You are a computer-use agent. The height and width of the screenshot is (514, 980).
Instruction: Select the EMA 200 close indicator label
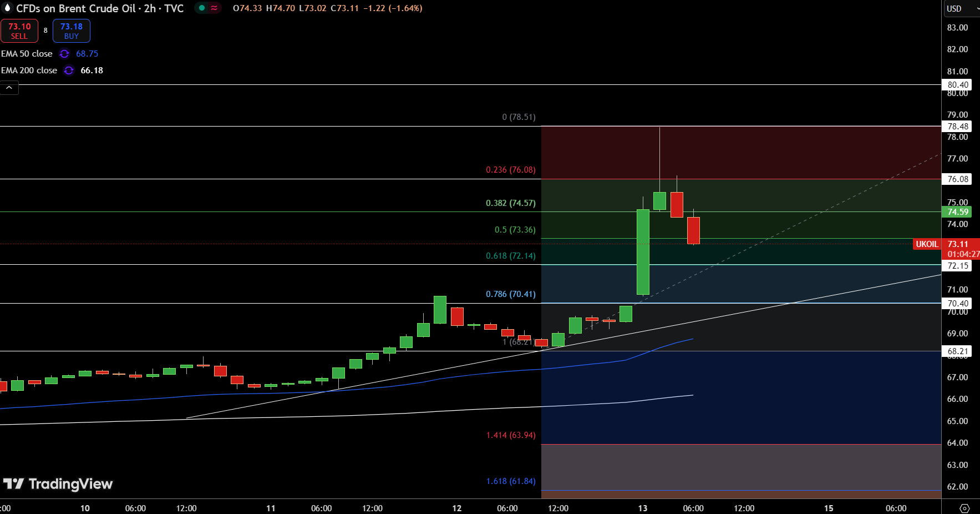29,70
